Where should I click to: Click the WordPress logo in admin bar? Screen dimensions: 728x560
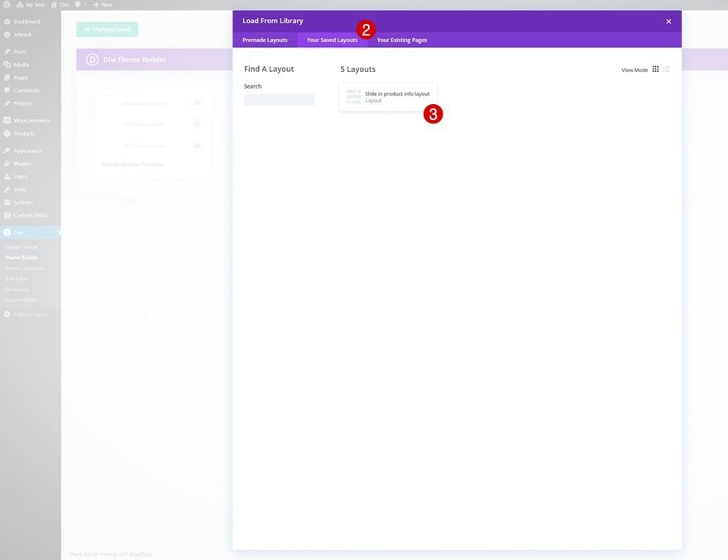[x=7, y=5]
